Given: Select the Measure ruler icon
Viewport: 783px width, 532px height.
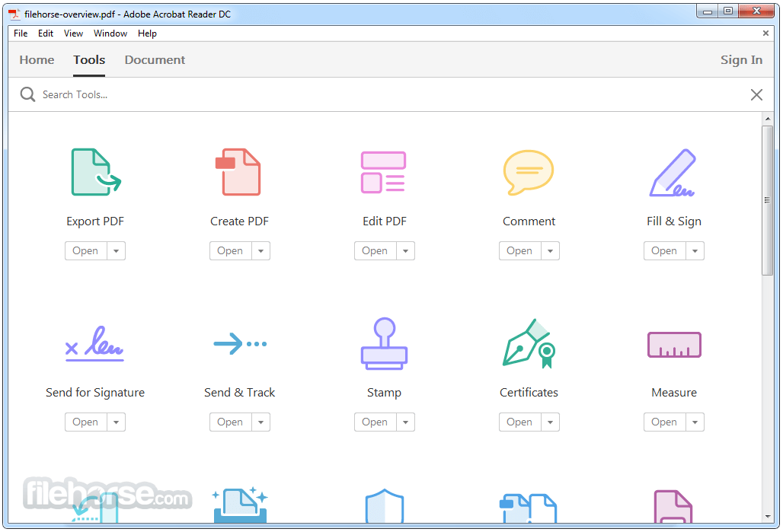Looking at the screenshot, I should 673,343.
